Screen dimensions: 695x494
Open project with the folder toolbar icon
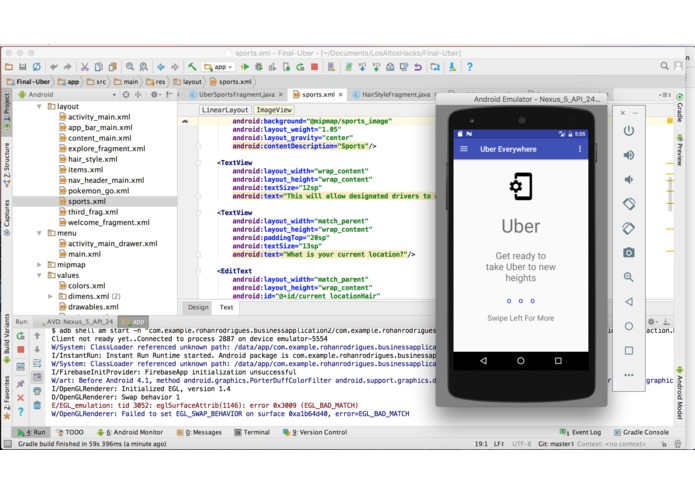click(x=9, y=67)
